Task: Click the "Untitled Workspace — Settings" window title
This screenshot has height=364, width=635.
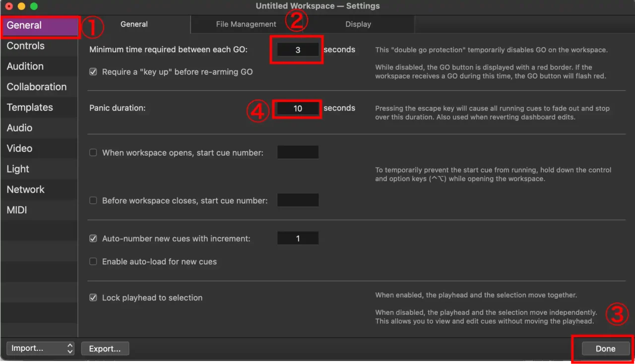Action: (x=317, y=6)
